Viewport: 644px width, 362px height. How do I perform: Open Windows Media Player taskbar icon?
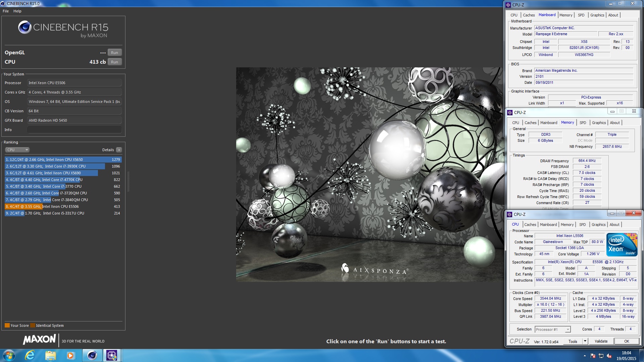click(70, 355)
